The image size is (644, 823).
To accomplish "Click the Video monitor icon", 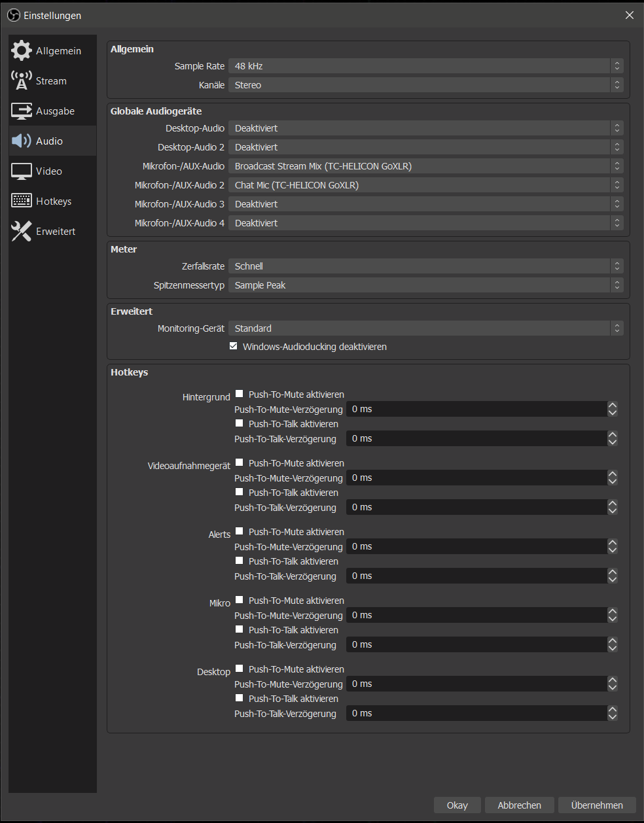I will point(21,171).
